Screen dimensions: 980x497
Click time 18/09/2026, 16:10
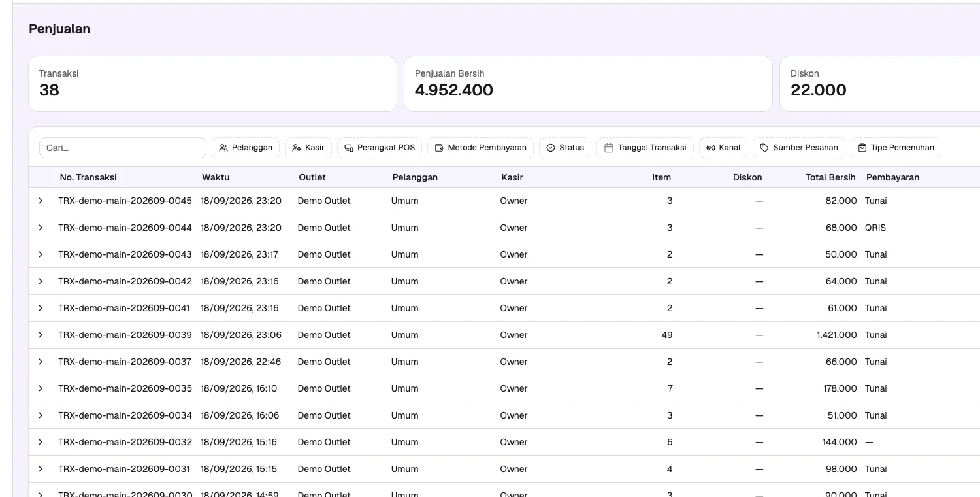[x=238, y=388]
